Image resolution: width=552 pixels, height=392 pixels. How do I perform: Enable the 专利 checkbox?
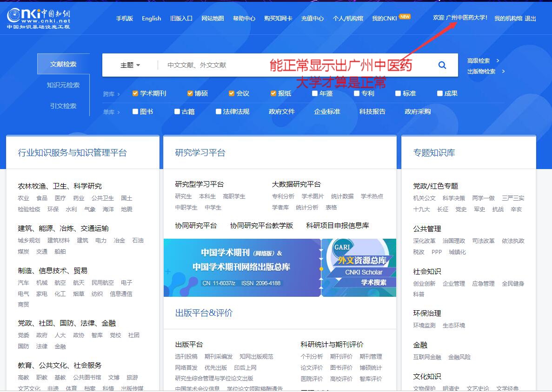pyautogui.click(x=357, y=93)
